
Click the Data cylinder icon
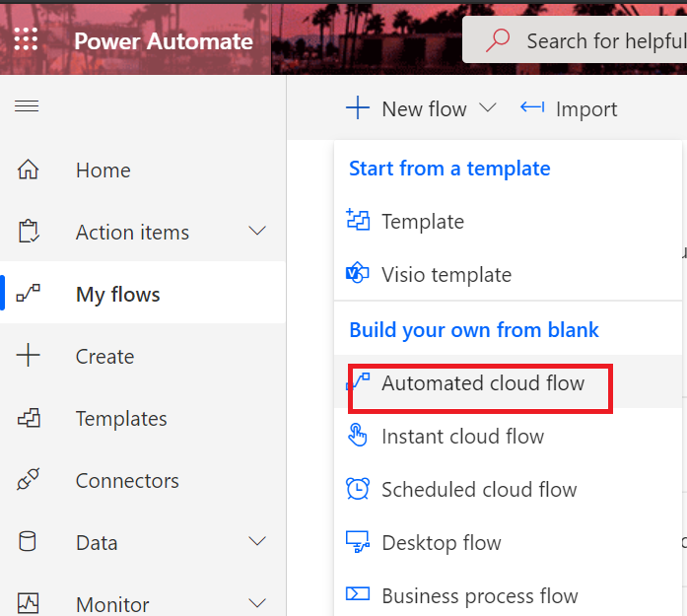29,543
